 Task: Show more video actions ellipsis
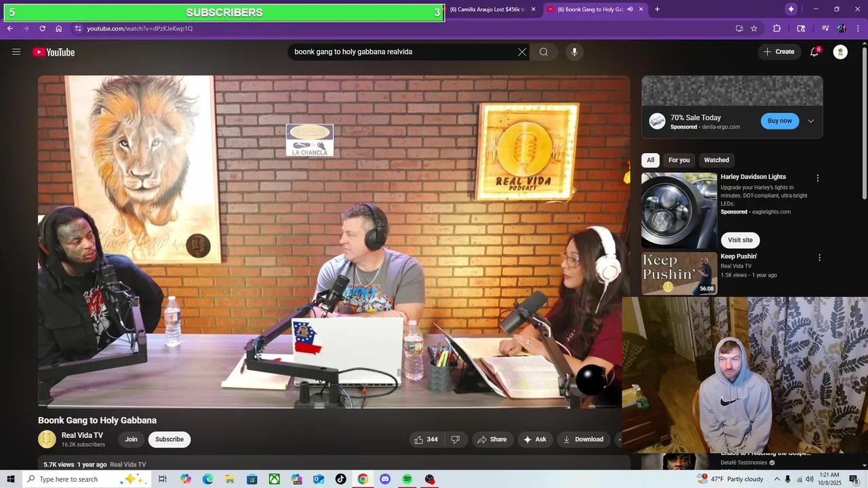tap(618, 439)
